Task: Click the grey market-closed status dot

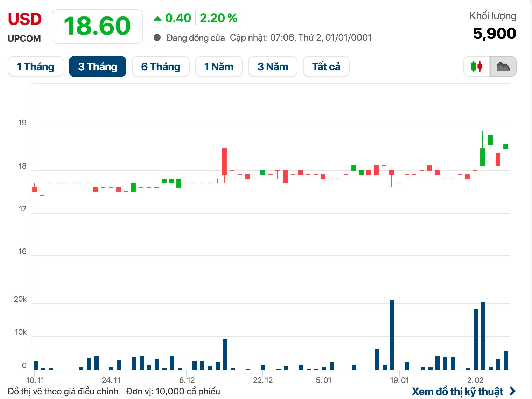Action: tap(157, 37)
